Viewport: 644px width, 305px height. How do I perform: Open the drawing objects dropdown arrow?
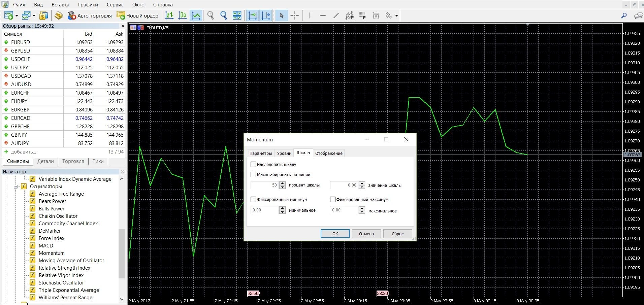(x=396, y=15)
